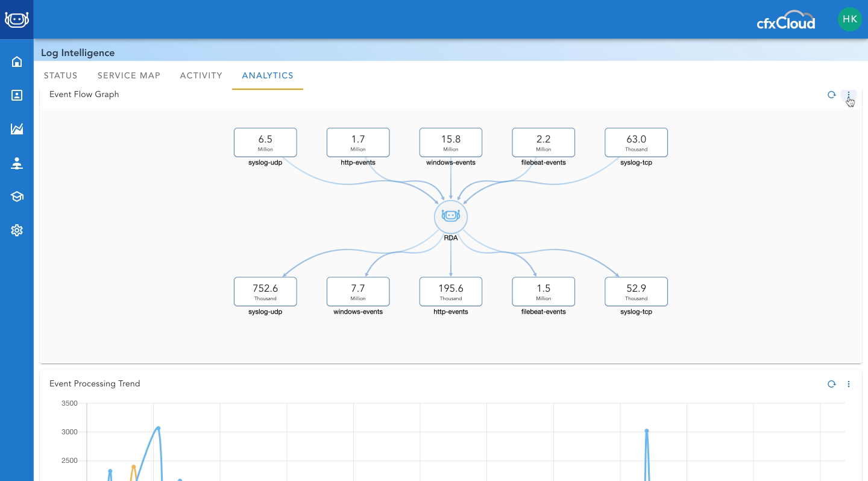Click the 3500 y-axis label
This screenshot has height=481, width=868.
point(69,403)
